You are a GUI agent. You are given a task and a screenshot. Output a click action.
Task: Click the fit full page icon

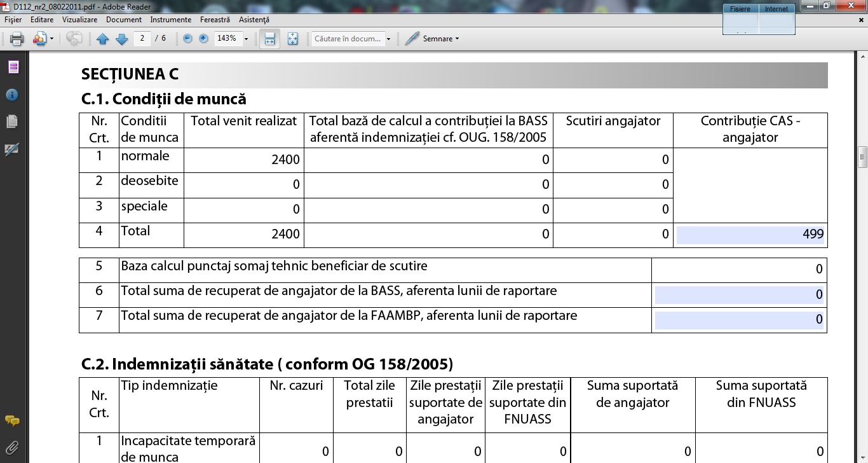coord(292,39)
